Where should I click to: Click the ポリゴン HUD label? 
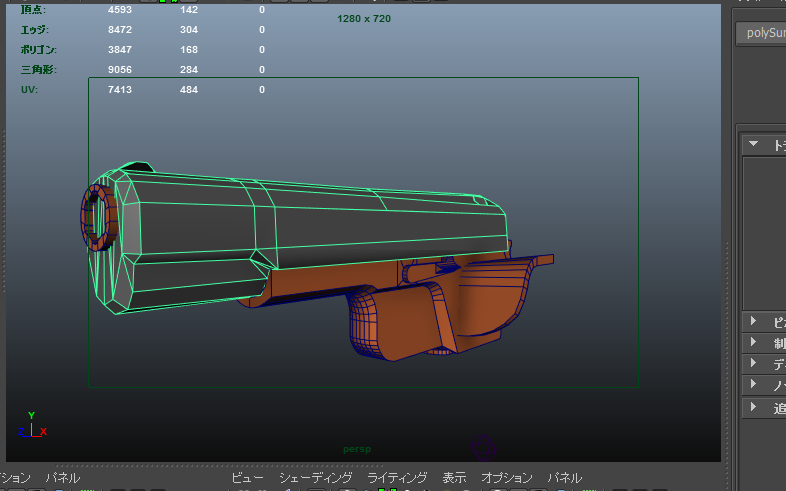(x=39, y=50)
